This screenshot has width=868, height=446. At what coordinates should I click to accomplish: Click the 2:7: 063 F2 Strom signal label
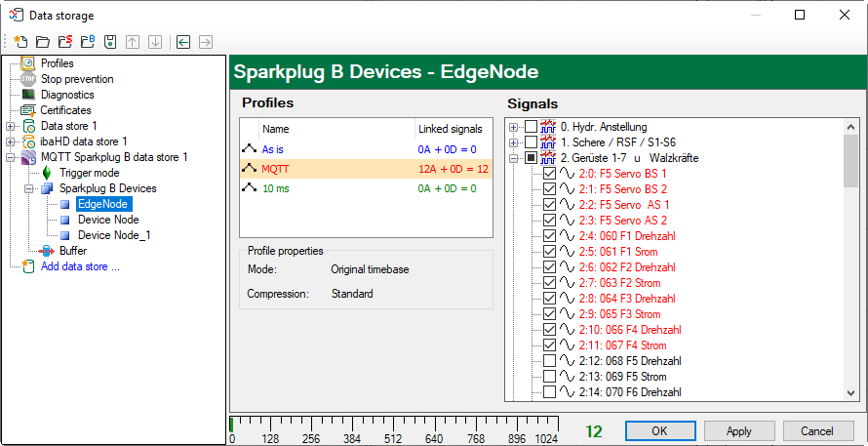pos(619,283)
